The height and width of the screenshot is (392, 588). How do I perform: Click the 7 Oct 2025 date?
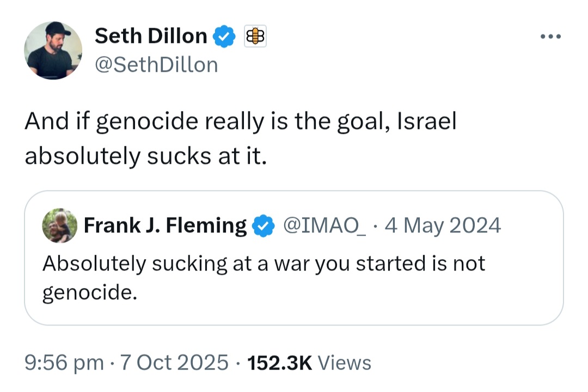tap(174, 363)
